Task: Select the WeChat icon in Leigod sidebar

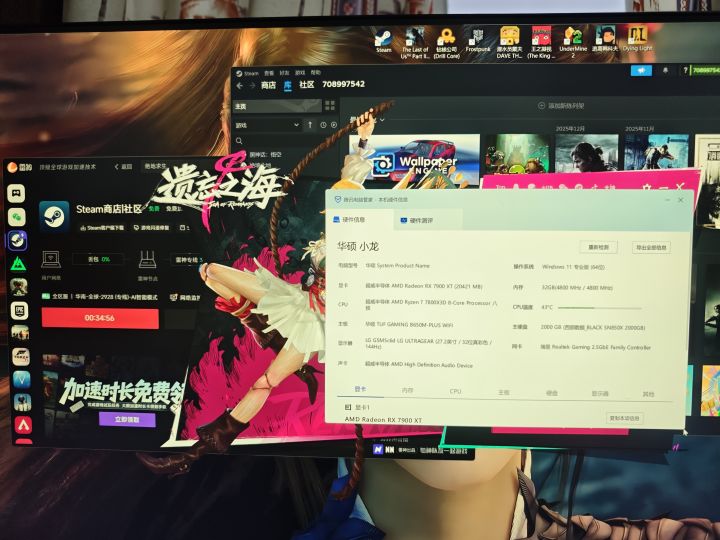Action: (17, 216)
